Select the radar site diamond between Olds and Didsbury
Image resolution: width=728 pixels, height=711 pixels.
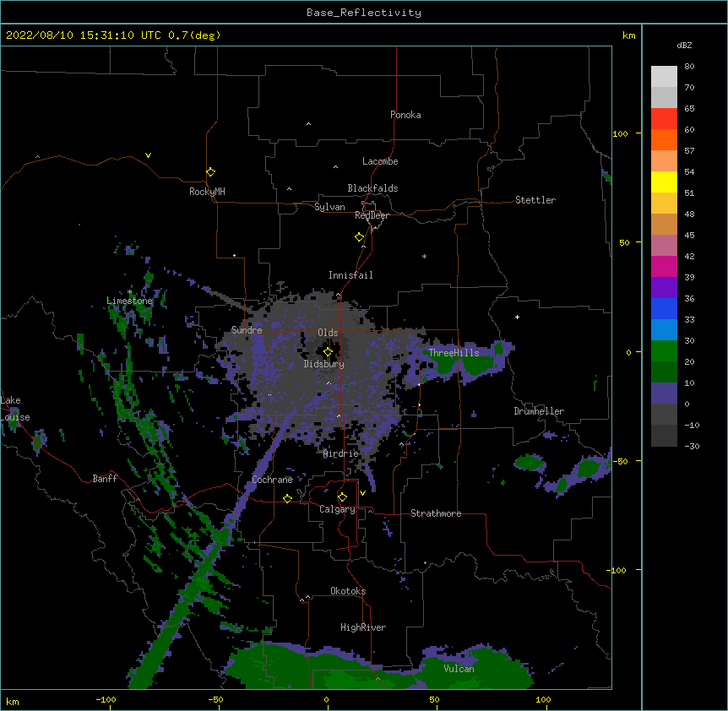click(328, 352)
